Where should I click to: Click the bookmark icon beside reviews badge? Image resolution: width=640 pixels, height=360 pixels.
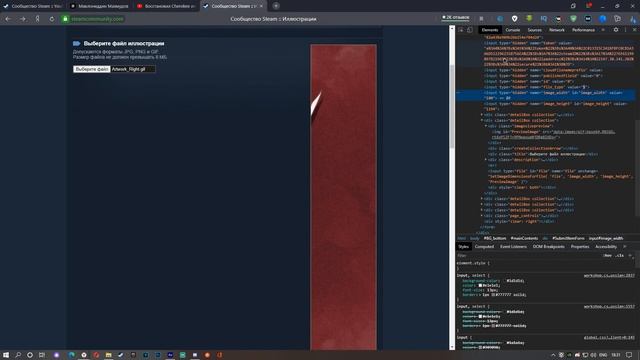[481, 19]
